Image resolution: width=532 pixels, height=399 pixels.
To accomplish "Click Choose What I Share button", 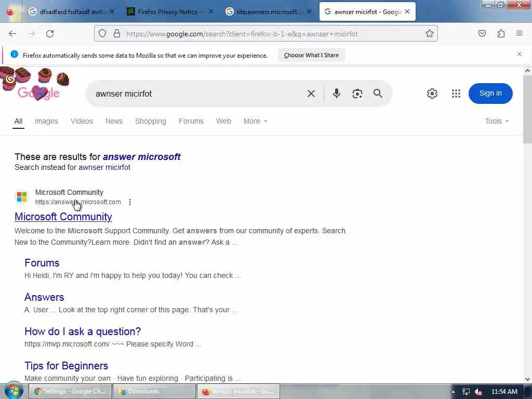I will click(x=311, y=55).
